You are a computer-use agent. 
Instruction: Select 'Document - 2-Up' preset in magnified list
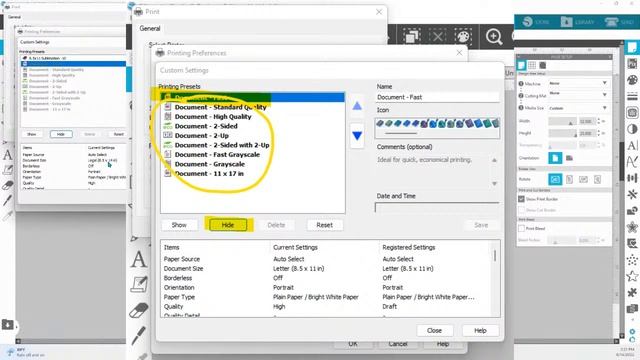[x=202, y=136]
